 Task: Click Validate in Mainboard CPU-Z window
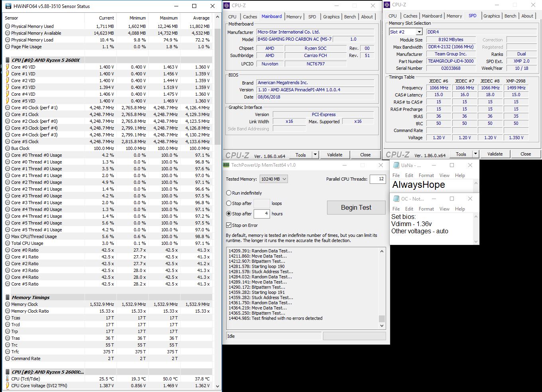pyautogui.click(x=335, y=155)
